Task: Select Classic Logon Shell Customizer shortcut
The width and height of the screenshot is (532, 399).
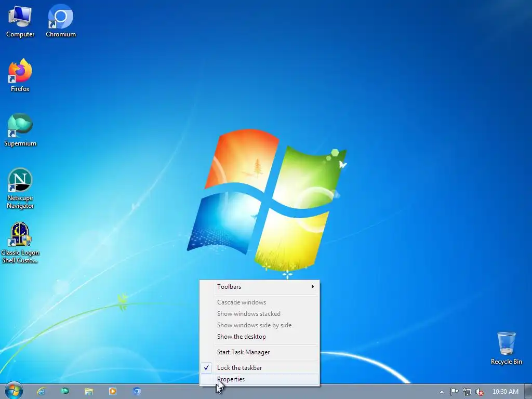Action: [x=20, y=243]
